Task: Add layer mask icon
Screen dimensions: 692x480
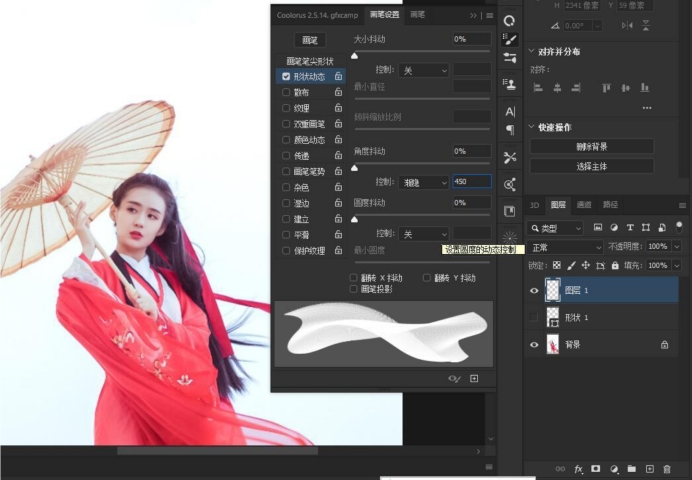Action: point(595,469)
